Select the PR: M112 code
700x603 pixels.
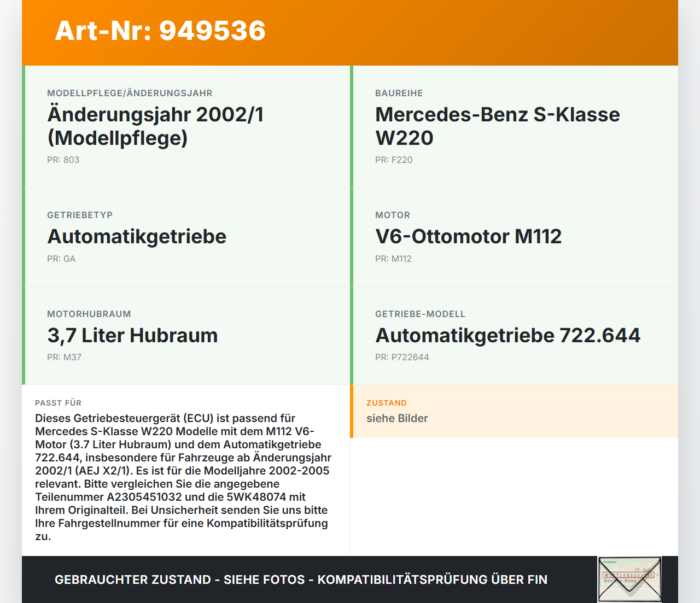coord(393,259)
